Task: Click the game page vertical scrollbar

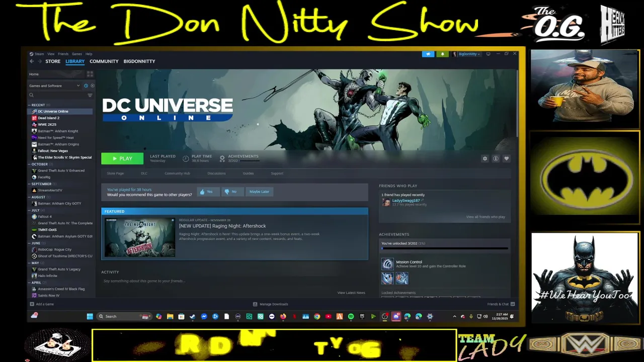Action: pyautogui.click(x=517, y=103)
